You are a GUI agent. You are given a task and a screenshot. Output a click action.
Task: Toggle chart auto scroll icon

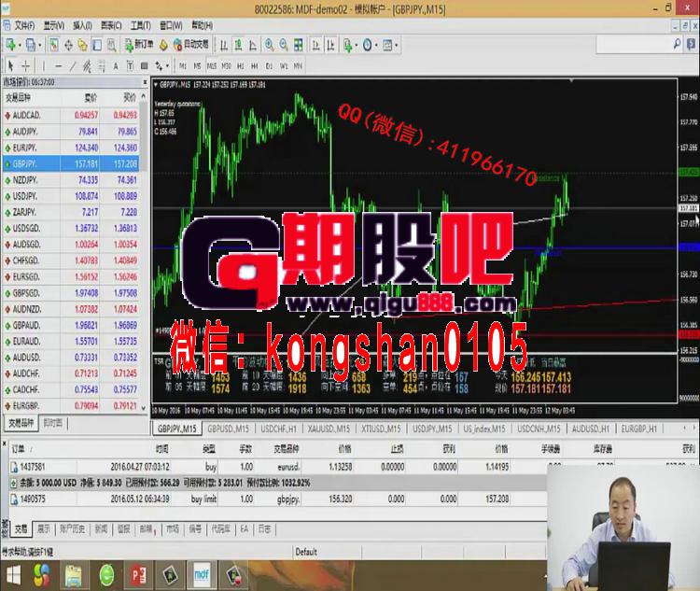pos(315,45)
